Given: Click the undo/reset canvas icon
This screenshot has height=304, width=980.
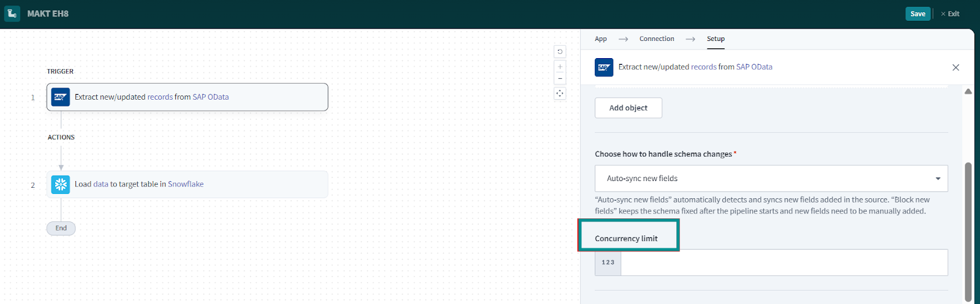Looking at the screenshot, I should [x=560, y=51].
